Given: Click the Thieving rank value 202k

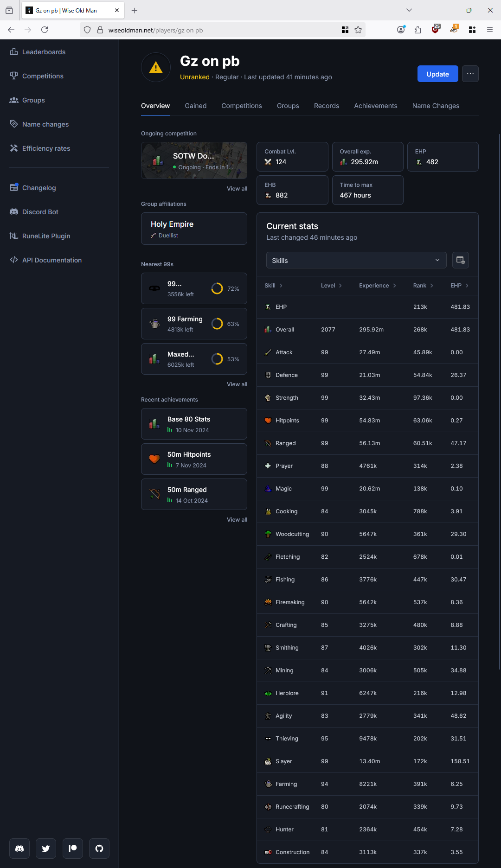Looking at the screenshot, I should point(420,739).
